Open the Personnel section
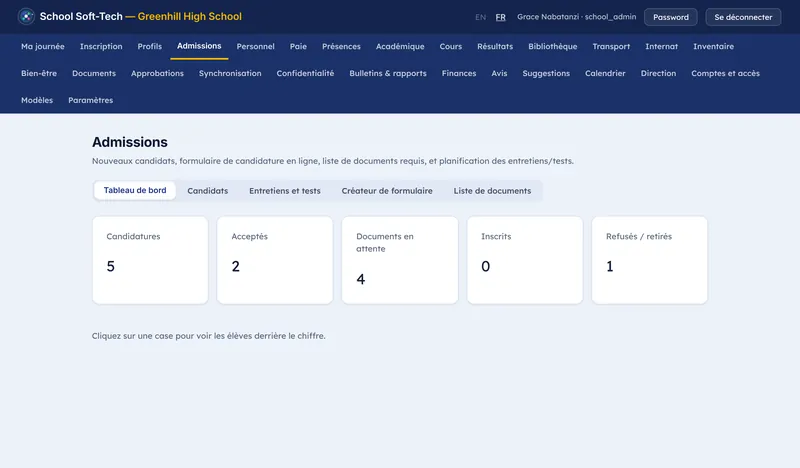 click(x=255, y=46)
